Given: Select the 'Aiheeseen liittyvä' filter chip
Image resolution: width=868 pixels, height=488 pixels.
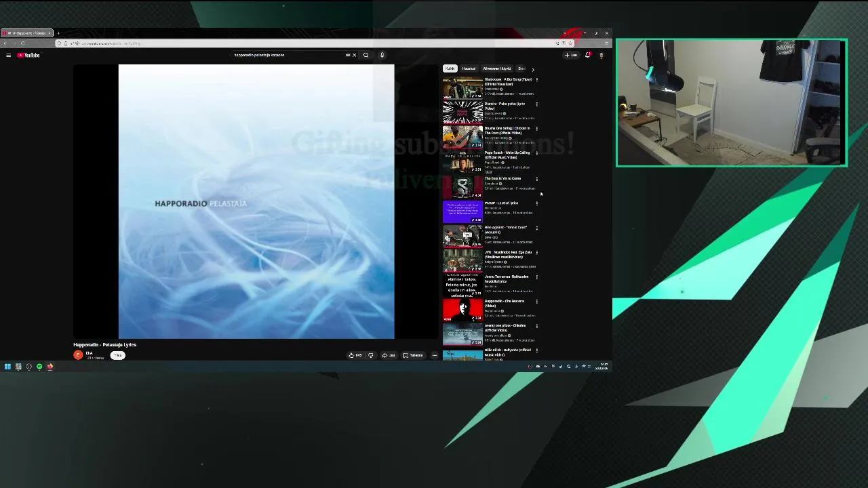Looking at the screenshot, I should tap(496, 68).
